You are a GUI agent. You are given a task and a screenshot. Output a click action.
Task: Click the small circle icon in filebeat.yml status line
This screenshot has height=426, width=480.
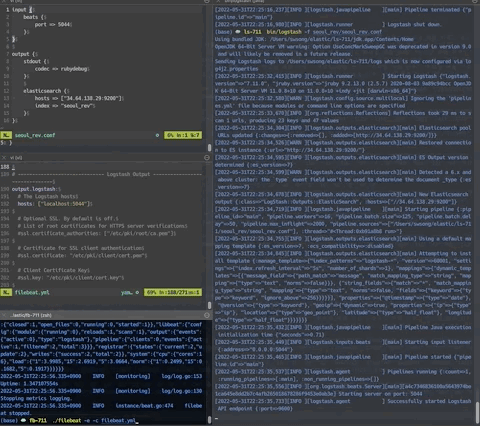click(137, 292)
